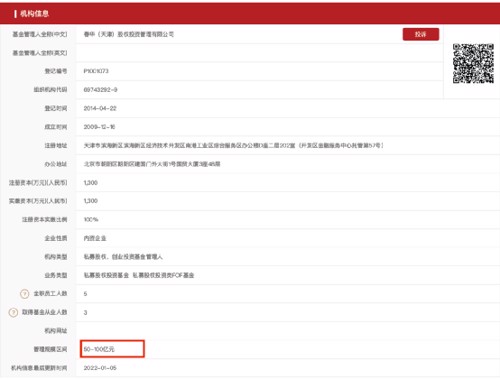The width and height of the screenshot is (500, 379).
Task: Click the red 投诉 complaint button
Action: tap(421, 34)
